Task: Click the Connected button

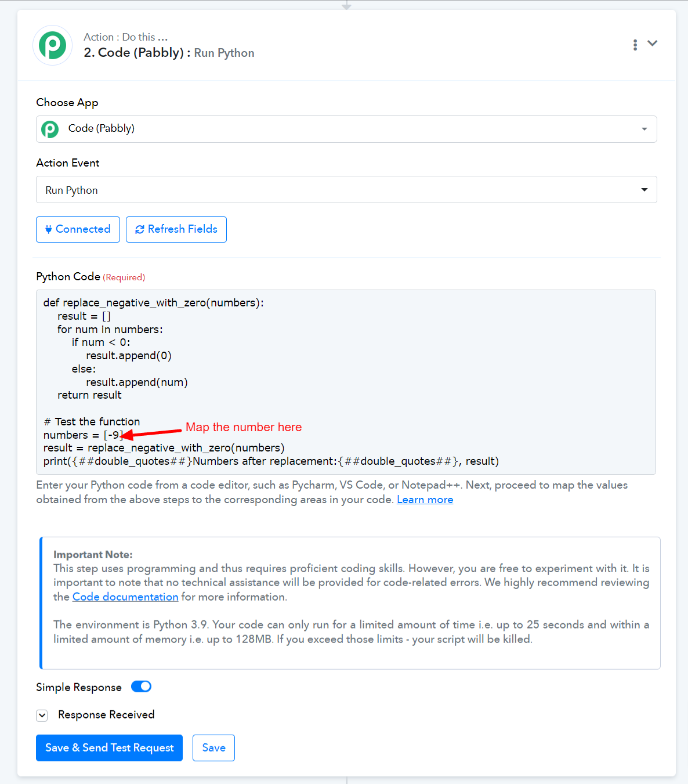Action: [x=78, y=229]
